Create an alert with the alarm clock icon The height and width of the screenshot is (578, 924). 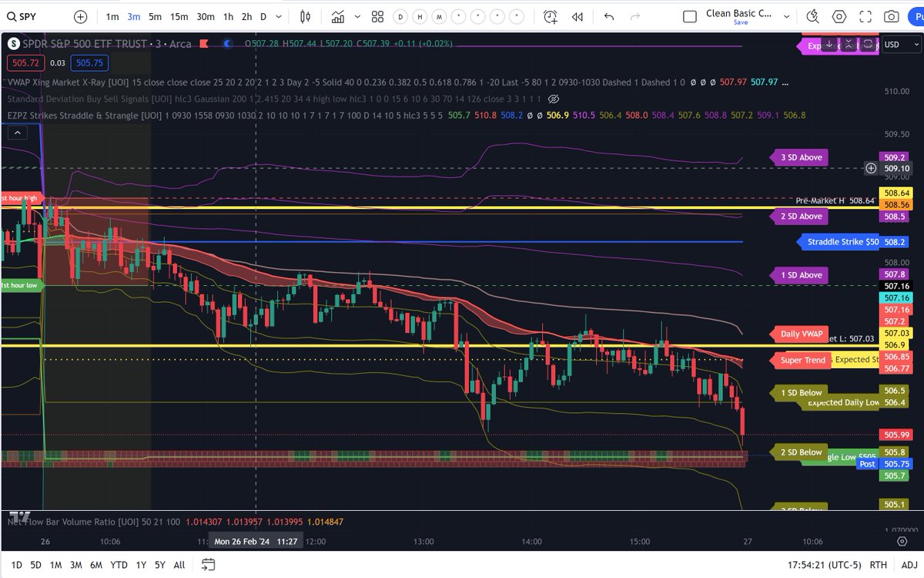(550, 16)
